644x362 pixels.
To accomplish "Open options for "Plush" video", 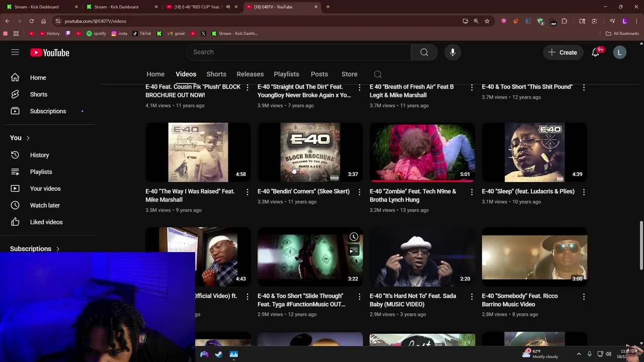I will tap(247, 87).
